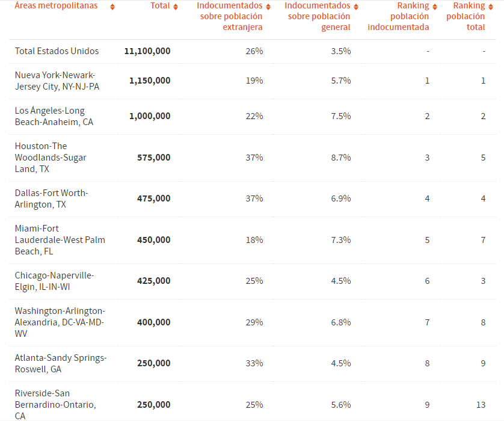The height and width of the screenshot is (421, 504).
Task: Select Dallas-Fort Worth-Arlington, TX row
Action: coord(51,198)
